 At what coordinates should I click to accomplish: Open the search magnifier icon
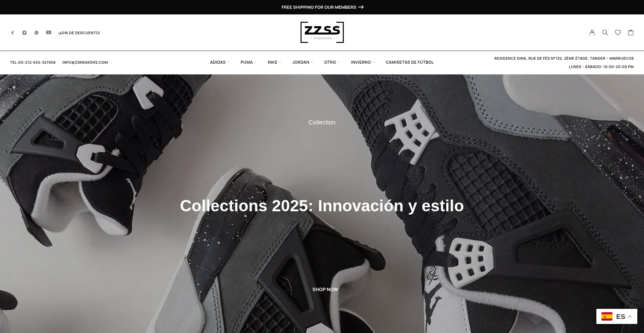[605, 33]
